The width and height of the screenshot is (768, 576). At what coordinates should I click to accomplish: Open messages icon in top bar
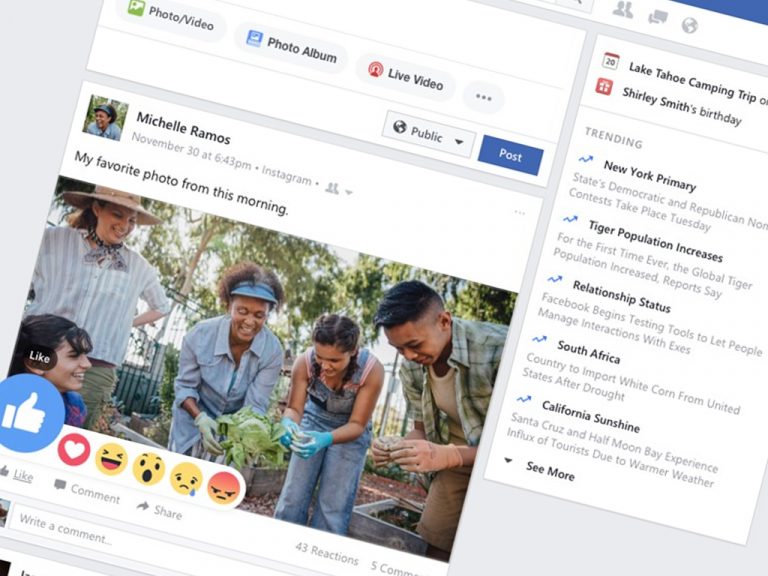click(x=657, y=17)
